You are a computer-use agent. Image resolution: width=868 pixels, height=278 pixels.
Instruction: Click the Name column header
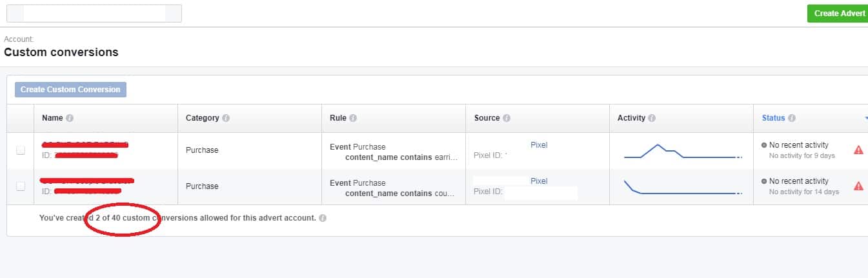click(52, 119)
